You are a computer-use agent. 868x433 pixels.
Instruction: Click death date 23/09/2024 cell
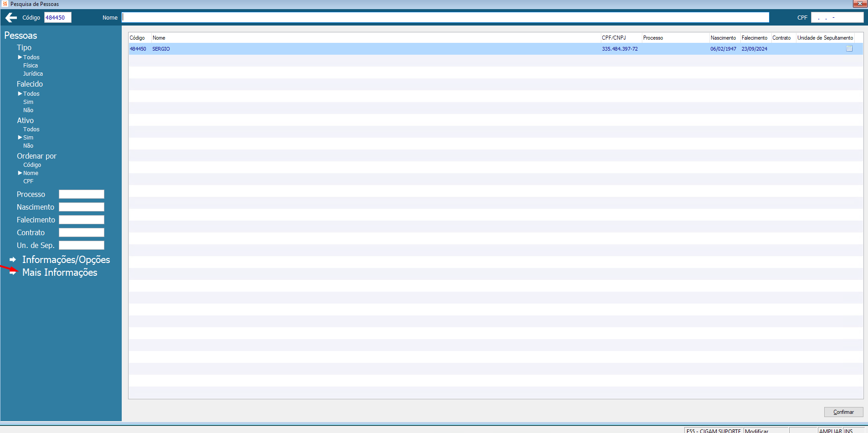tap(754, 49)
